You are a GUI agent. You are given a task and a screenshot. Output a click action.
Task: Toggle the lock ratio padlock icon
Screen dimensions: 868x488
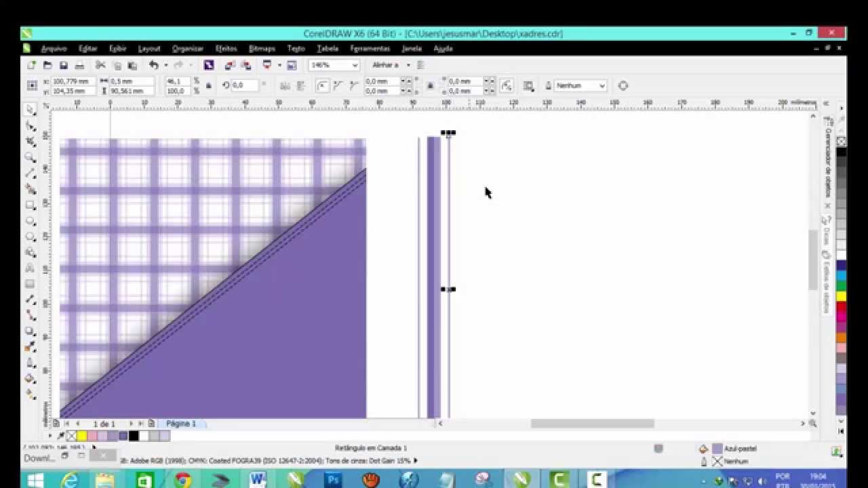click(x=208, y=85)
